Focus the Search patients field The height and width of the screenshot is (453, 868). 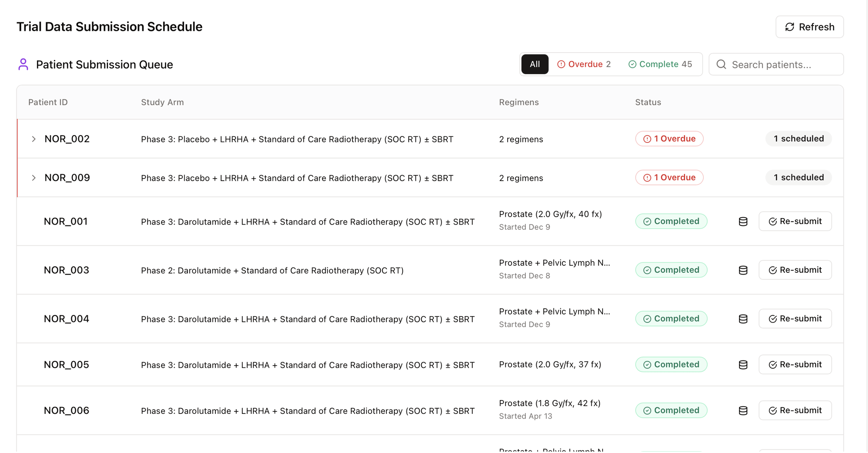pos(776,64)
